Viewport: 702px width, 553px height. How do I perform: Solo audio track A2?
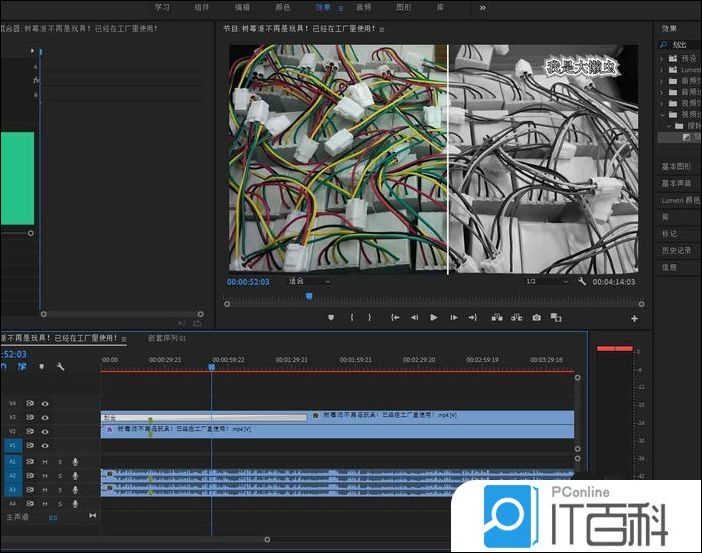[59, 476]
